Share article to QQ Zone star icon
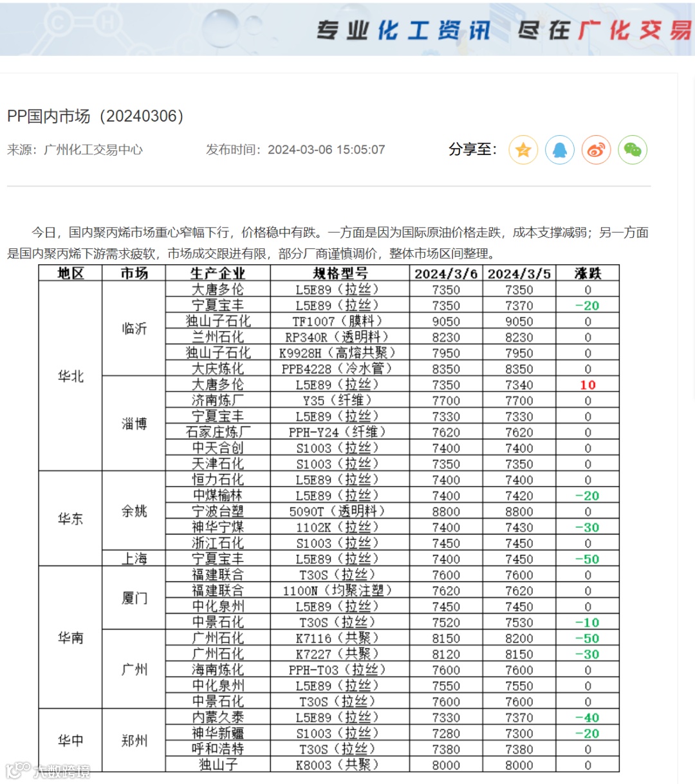Screen dimensions: 695x784 point(523,150)
